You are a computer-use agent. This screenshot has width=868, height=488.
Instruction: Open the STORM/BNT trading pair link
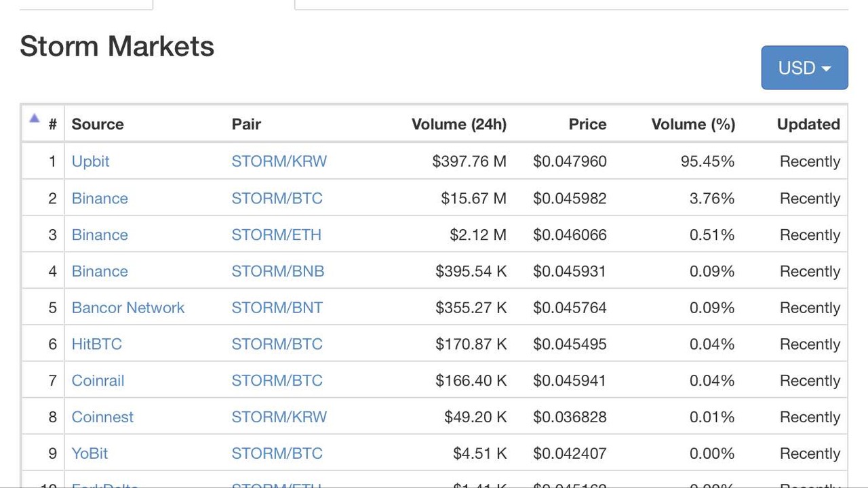click(277, 308)
